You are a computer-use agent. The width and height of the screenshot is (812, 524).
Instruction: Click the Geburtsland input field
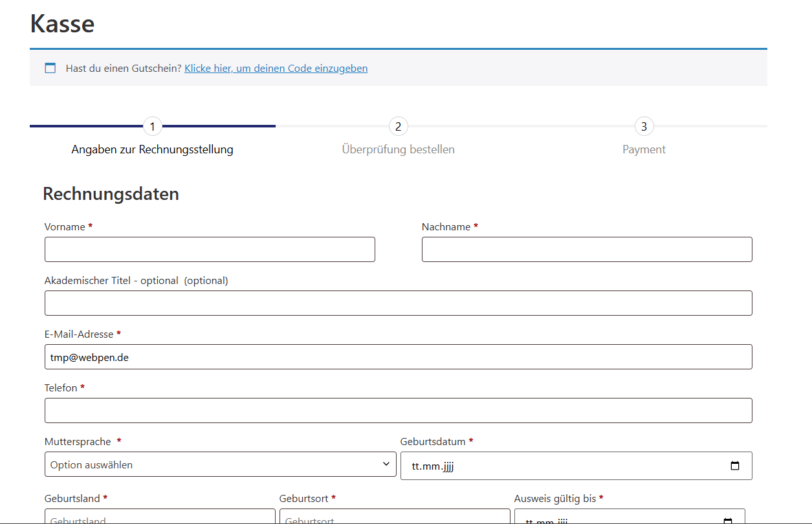(160, 516)
